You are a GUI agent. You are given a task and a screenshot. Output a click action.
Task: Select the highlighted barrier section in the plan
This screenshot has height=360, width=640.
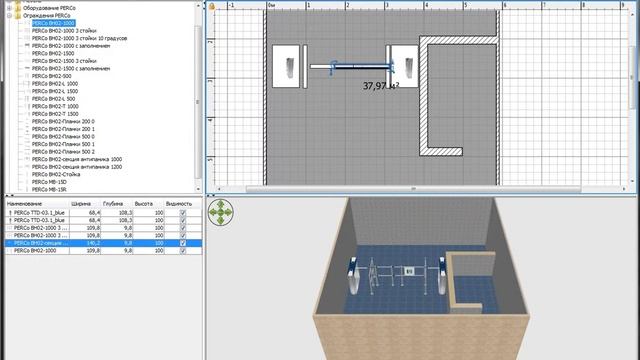tap(362, 67)
